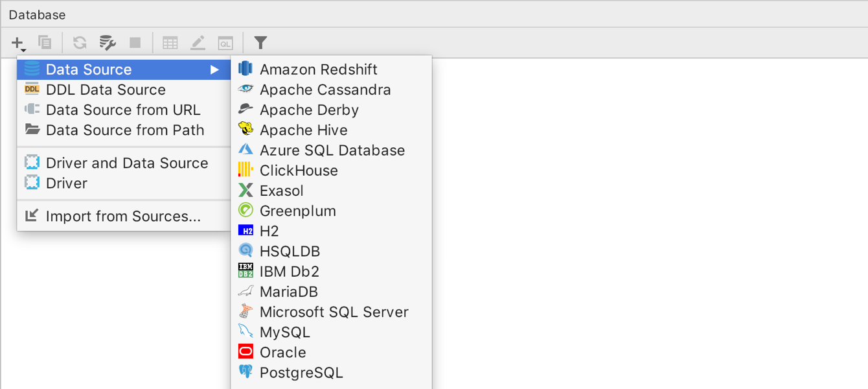Click the MySQL dolphin icon
Image resolution: width=868 pixels, height=389 pixels.
click(246, 332)
